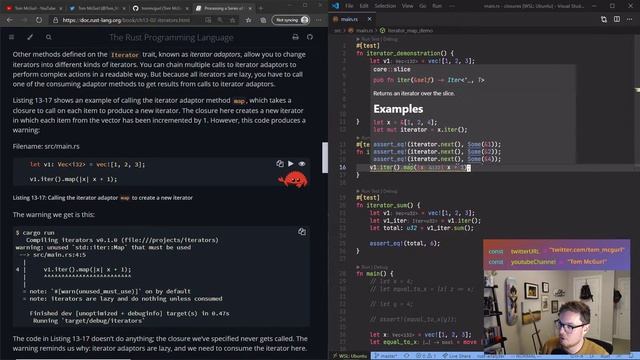Click 'The Rust Programming Language' title
The image size is (640, 360).
click(x=171, y=38)
